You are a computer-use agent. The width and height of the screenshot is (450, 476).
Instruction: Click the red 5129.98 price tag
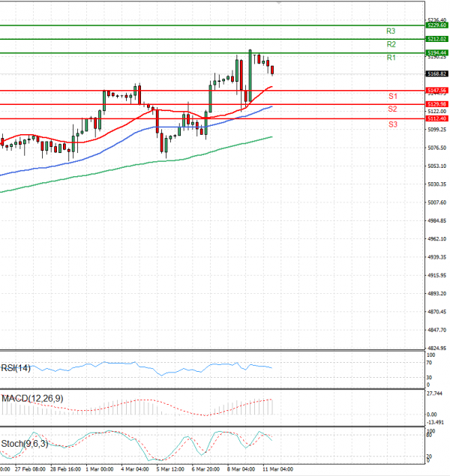[436, 103]
